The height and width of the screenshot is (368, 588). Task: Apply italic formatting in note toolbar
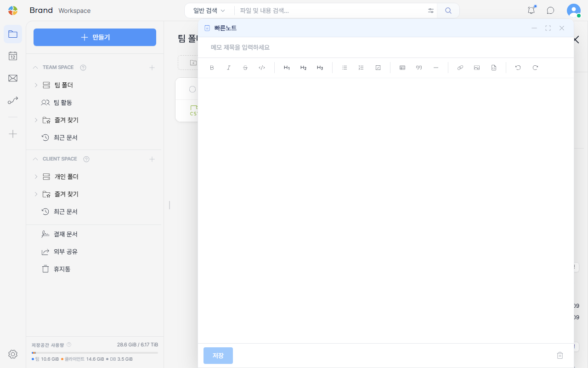tap(228, 68)
